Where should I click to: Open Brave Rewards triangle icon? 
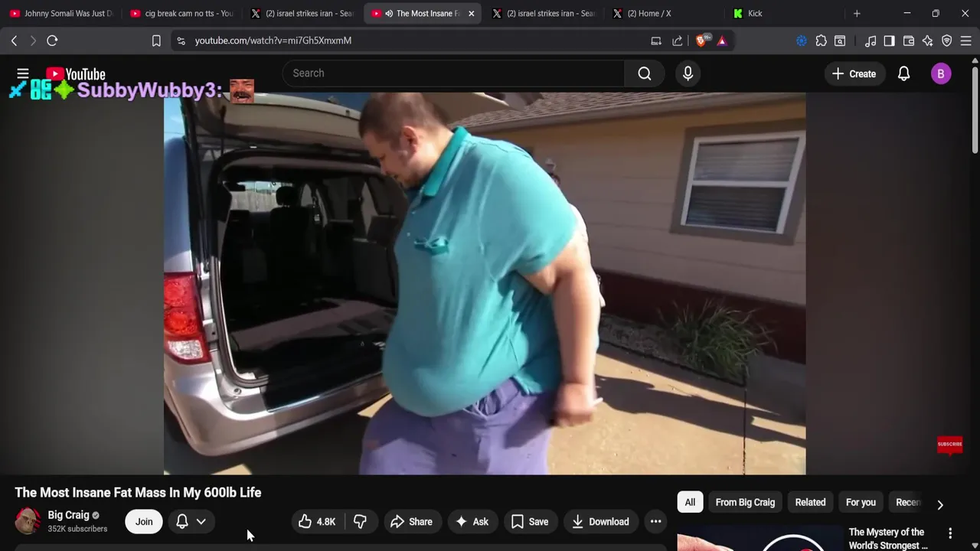722,41
